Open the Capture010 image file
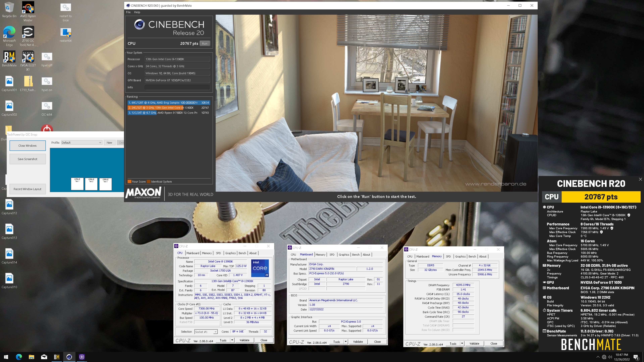The image size is (644, 362). [9, 281]
